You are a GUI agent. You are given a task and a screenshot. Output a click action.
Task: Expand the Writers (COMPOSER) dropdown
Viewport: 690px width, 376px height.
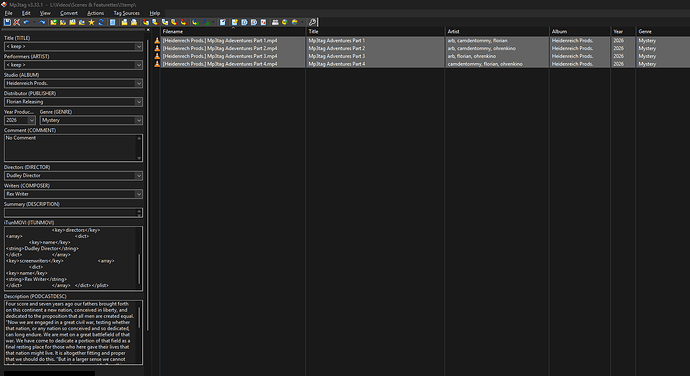pyautogui.click(x=139, y=194)
